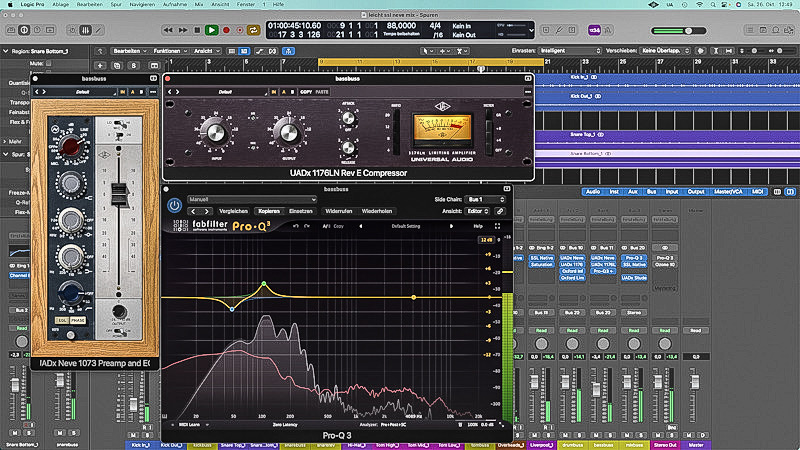
Task: Click the 1176LN Output knob
Action: tap(288, 133)
